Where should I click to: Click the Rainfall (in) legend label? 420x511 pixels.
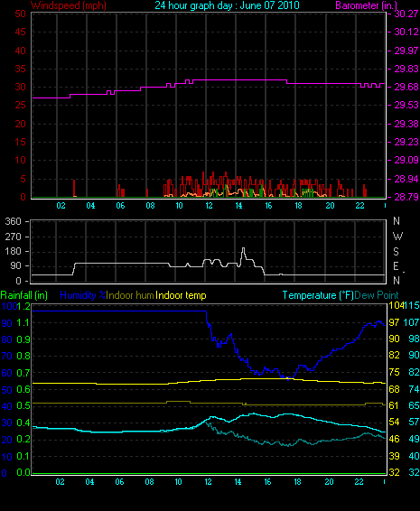point(24,295)
